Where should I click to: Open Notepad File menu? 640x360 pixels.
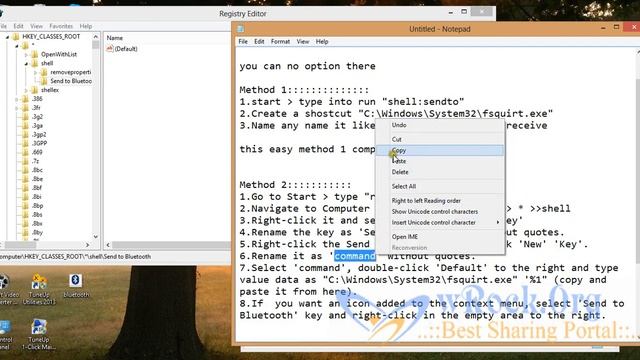tap(243, 42)
